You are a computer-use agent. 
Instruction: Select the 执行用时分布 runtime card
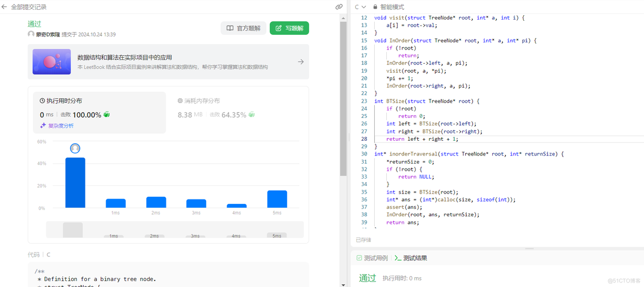pyautogui.click(x=100, y=113)
